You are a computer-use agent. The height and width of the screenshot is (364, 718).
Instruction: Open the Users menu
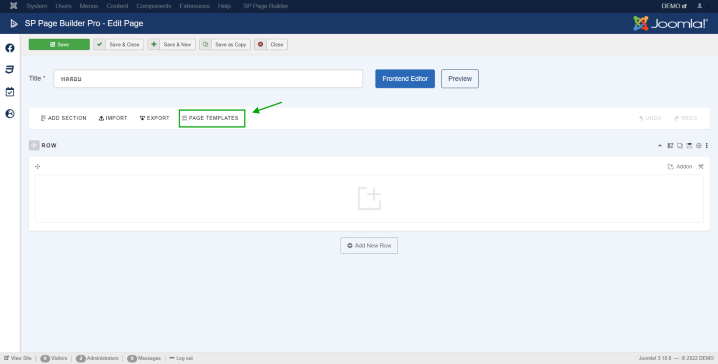[x=63, y=6]
